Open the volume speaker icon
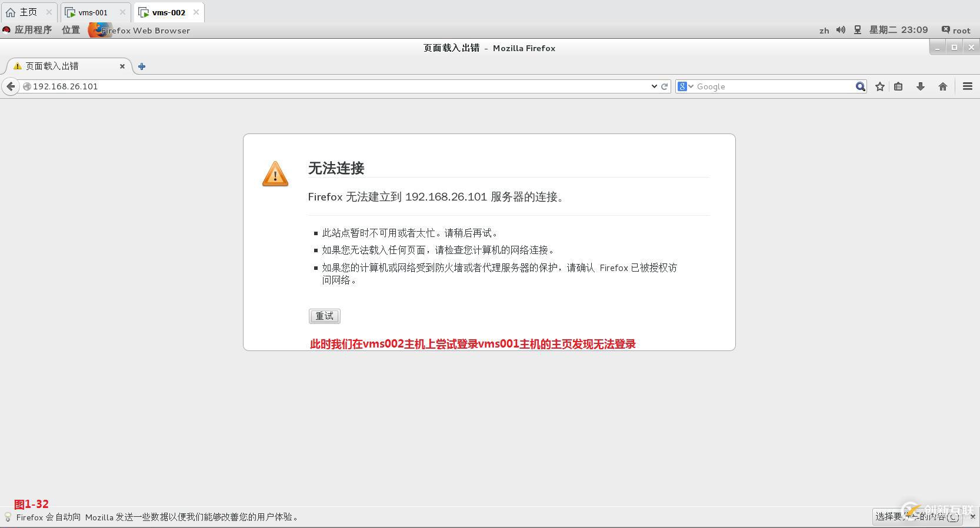 [x=841, y=30]
